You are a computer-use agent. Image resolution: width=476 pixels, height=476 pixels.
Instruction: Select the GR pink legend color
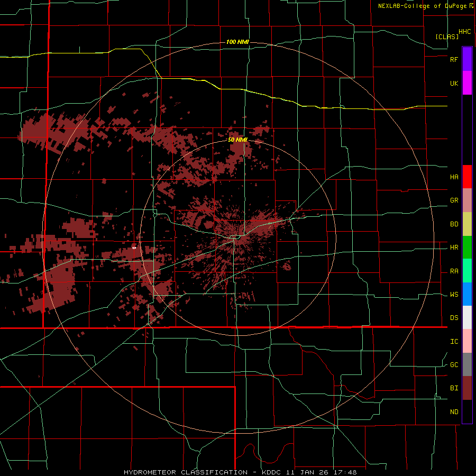(x=467, y=200)
